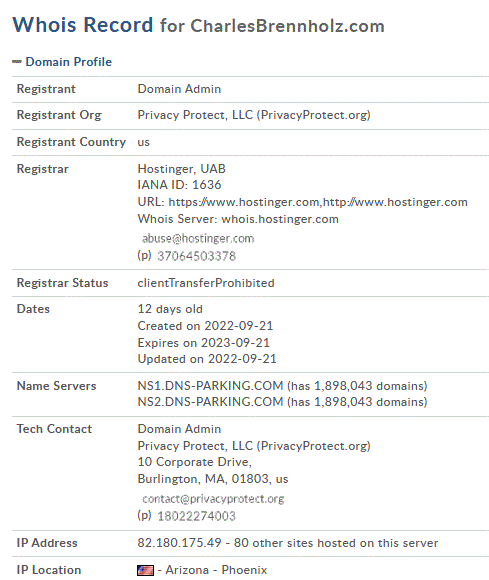Click the CharlesBrennholz.com domain title
The image size is (489, 580).
(287, 26)
